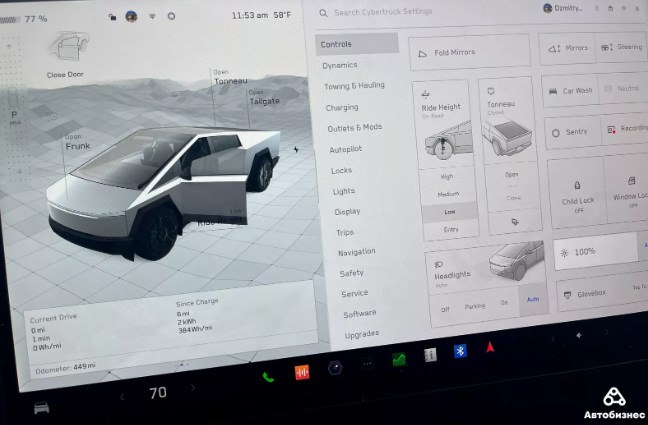Open the Dynamics settings section
Viewport: 648px width, 425px height.
coord(340,65)
